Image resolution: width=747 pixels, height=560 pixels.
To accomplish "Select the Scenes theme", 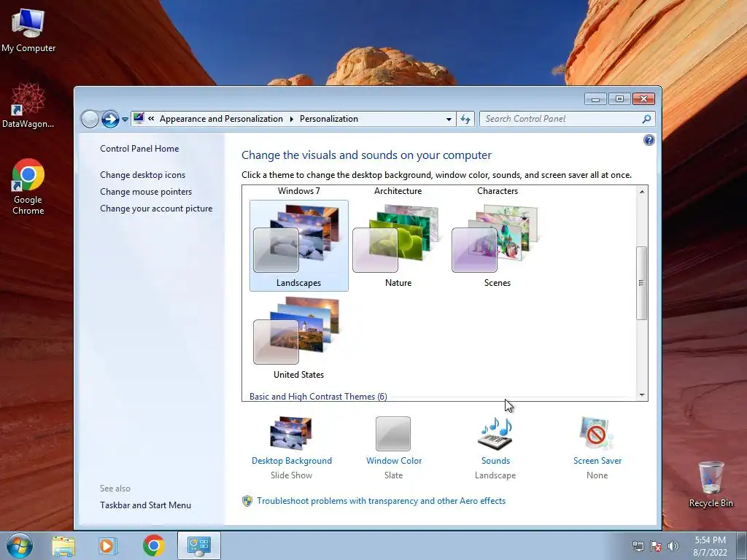I will tap(497, 246).
